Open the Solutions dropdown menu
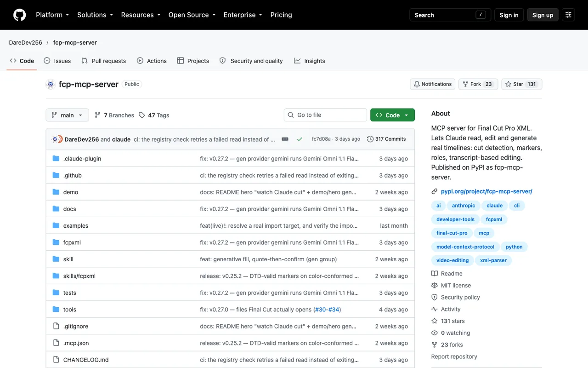The image size is (588, 368). pos(95,15)
